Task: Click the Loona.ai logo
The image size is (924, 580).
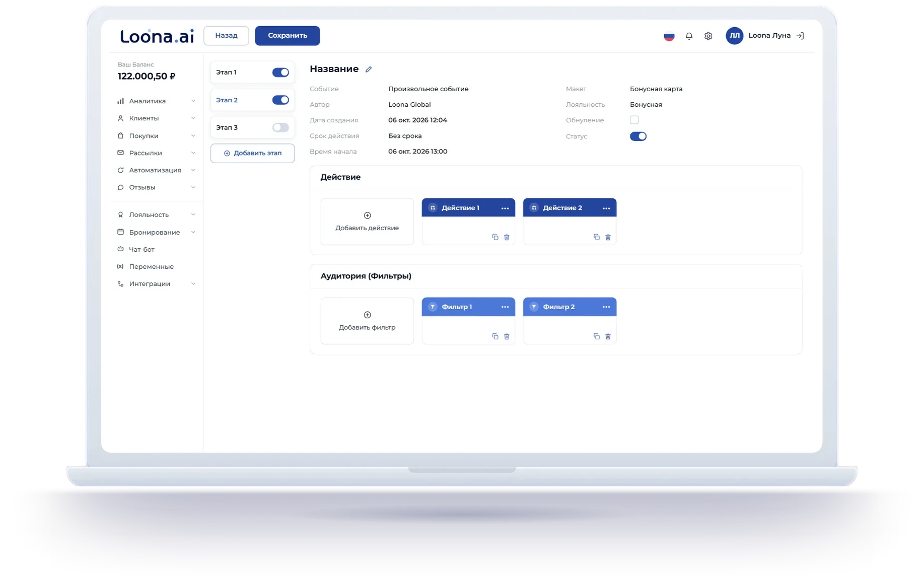Action: pyautogui.click(x=157, y=36)
